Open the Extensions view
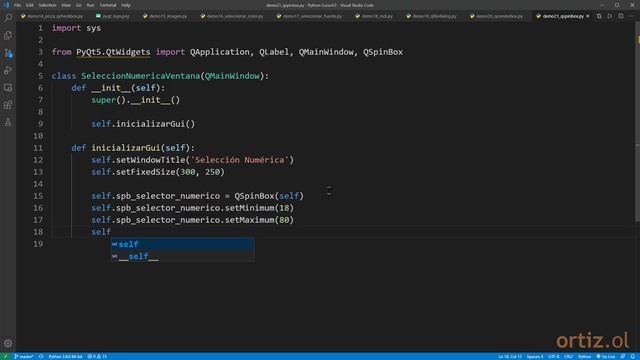 click(8, 105)
